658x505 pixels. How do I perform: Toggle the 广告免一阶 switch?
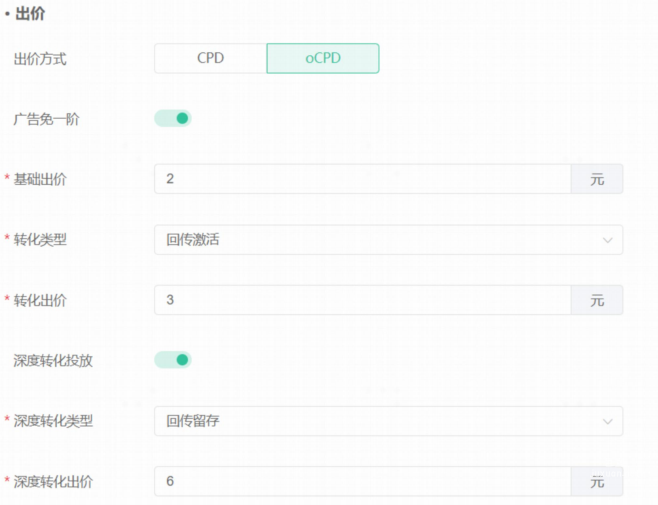pos(172,119)
